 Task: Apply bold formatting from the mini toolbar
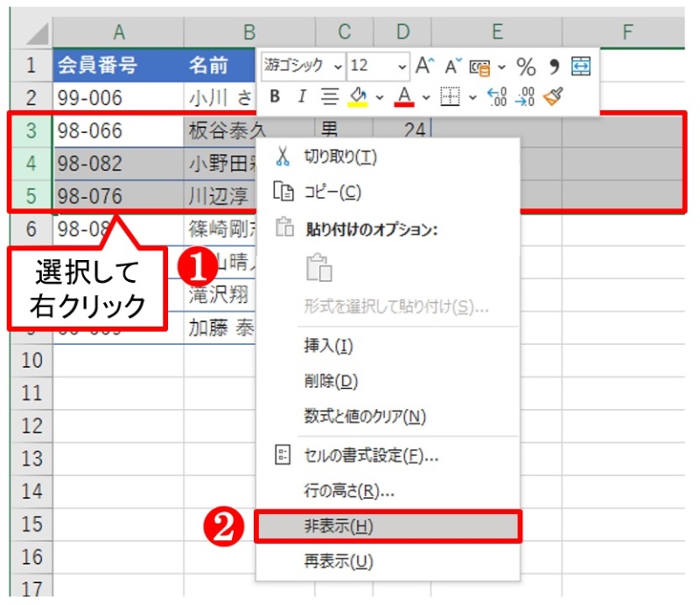click(276, 95)
